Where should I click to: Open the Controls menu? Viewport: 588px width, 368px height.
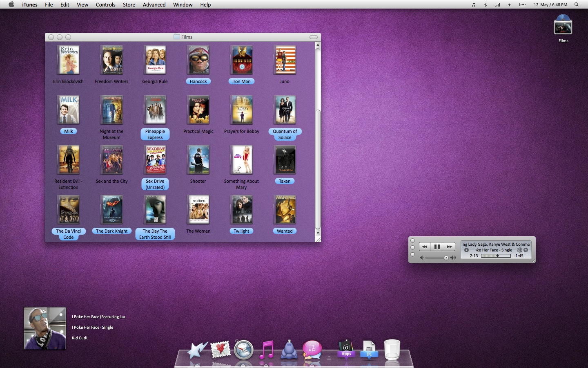106,4
